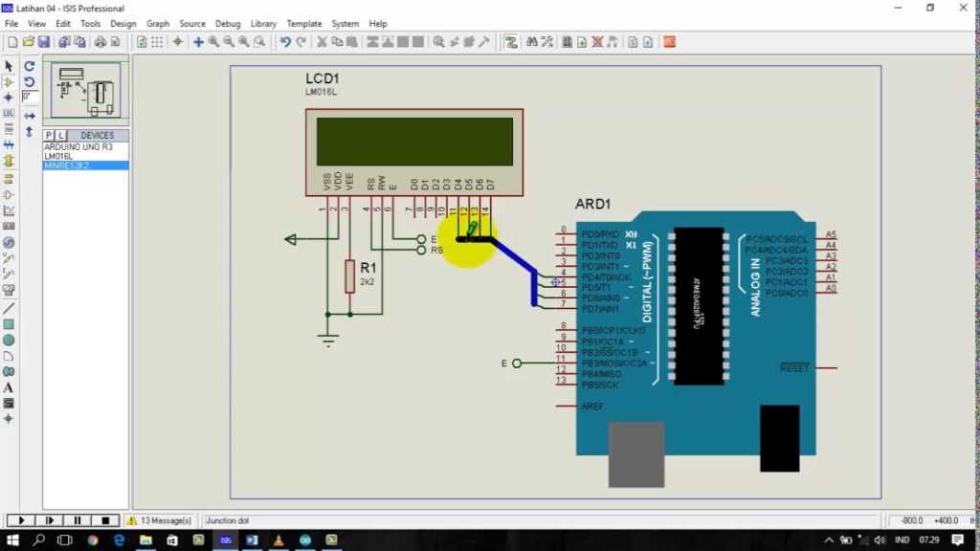This screenshot has width=980, height=551.
Task: Save the design with the disk icon
Action: [x=44, y=42]
